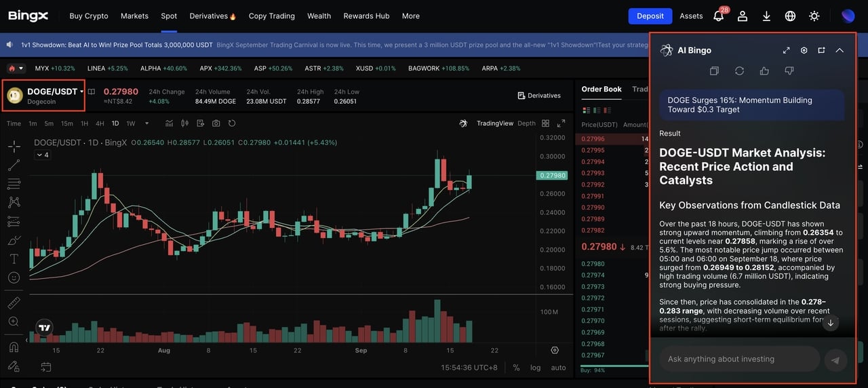Toggle the chart fullscreen icon

tap(561, 123)
